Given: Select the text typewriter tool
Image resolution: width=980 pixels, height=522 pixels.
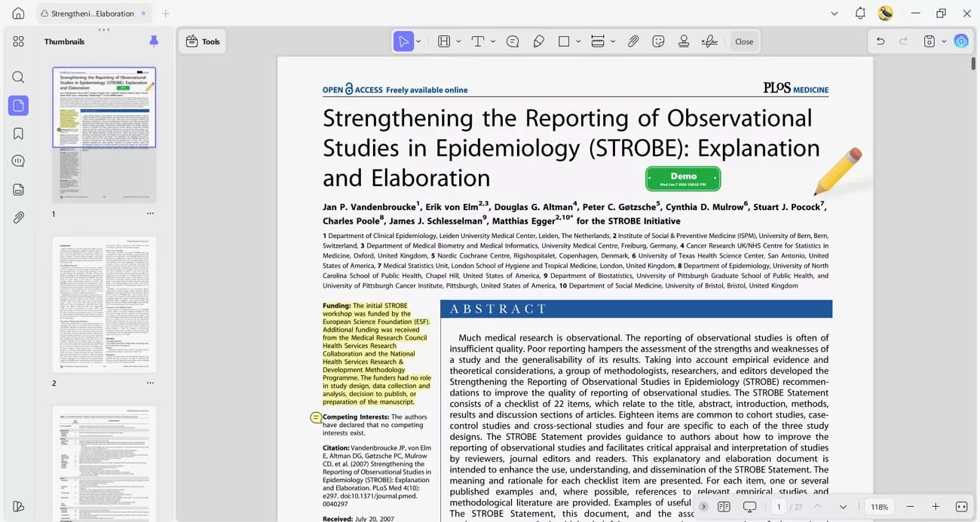Looking at the screenshot, I should tap(477, 41).
